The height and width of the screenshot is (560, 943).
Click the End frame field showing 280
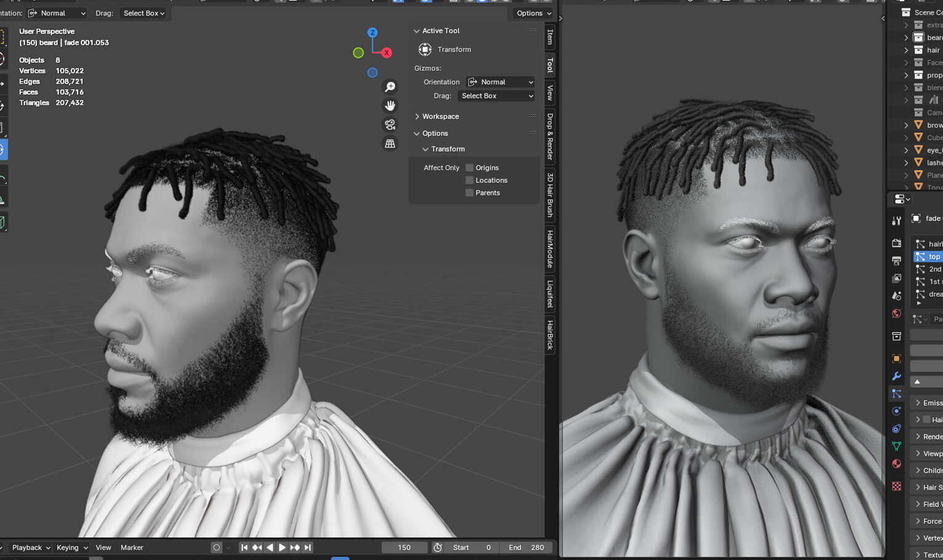tap(526, 547)
